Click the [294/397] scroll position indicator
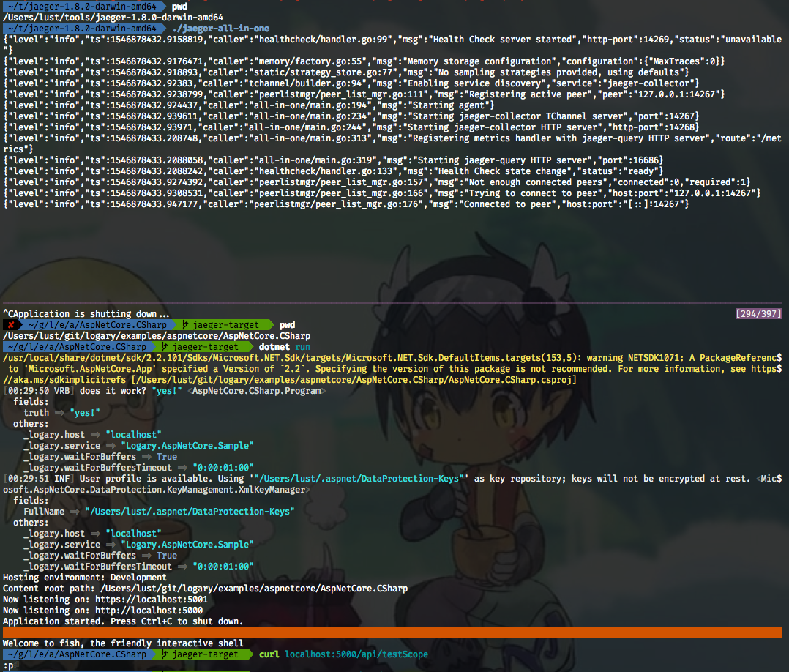789x672 pixels. pos(758,313)
